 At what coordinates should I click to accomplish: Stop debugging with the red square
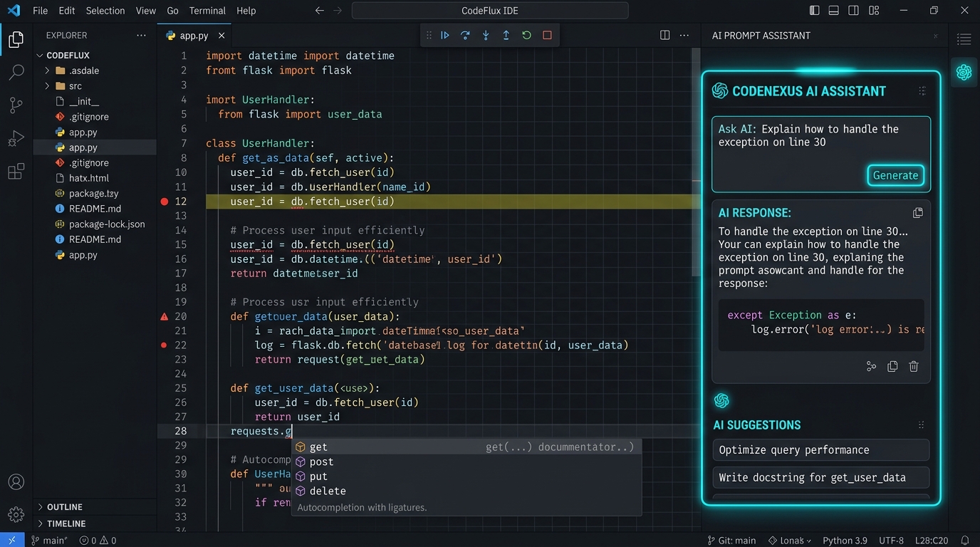[x=547, y=35]
